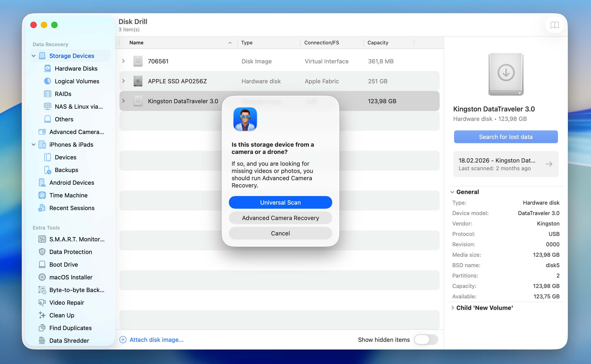The height and width of the screenshot is (364, 591).
Task: Sort by the Type column header
Action: 269,43
